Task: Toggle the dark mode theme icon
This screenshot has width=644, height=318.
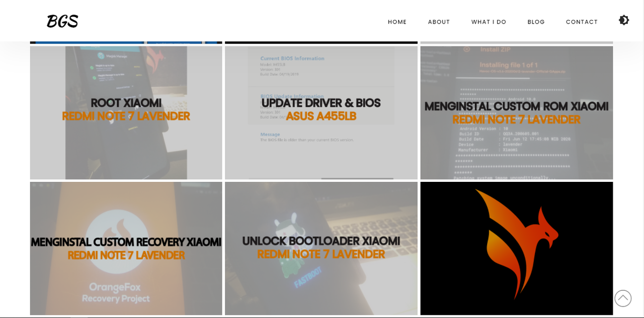Action: click(624, 20)
